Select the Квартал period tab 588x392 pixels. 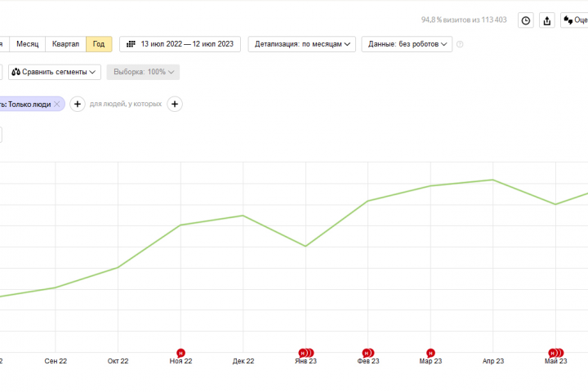coord(65,44)
